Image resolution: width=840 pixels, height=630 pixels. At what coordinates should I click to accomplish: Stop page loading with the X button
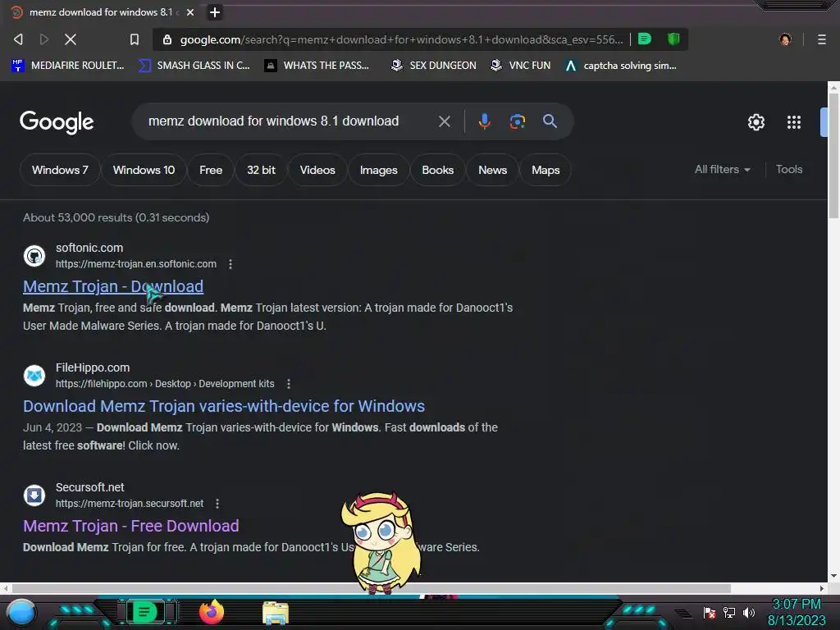coord(71,39)
